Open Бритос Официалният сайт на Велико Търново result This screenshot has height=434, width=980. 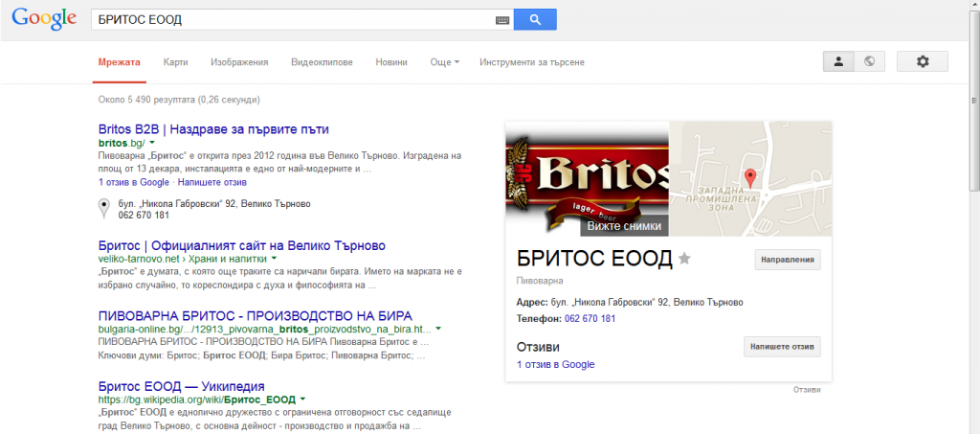[x=242, y=244]
